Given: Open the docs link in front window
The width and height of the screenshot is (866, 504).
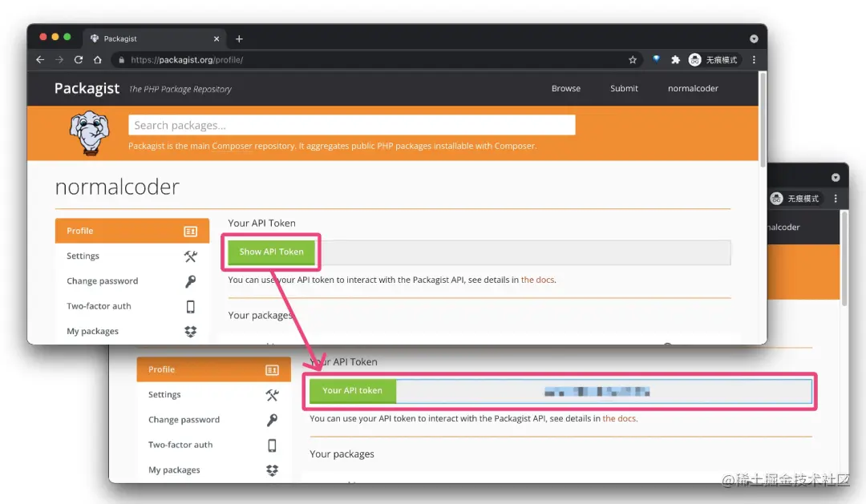Looking at the screenshot, I should click(537, 280).
